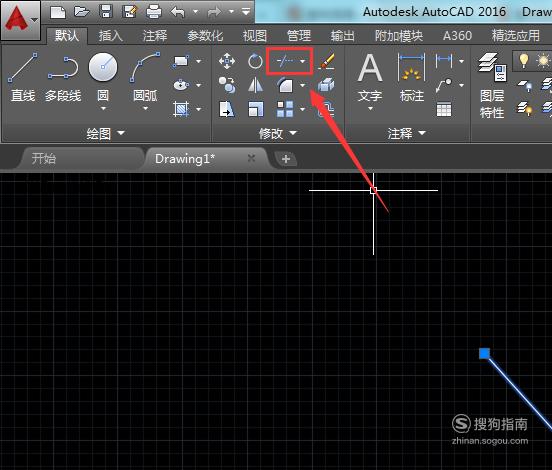
Task: Expand the 注释 annotation panel
Action: pyautogui.click(x=407, y=133)
